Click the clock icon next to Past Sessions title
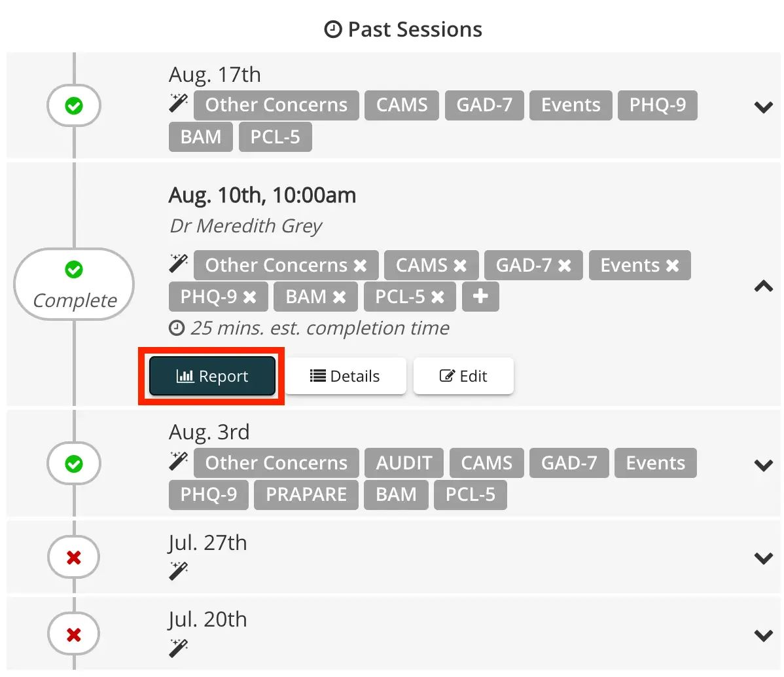Image resolution: width=784 pixels, height=677 pixels. [332, 29]
